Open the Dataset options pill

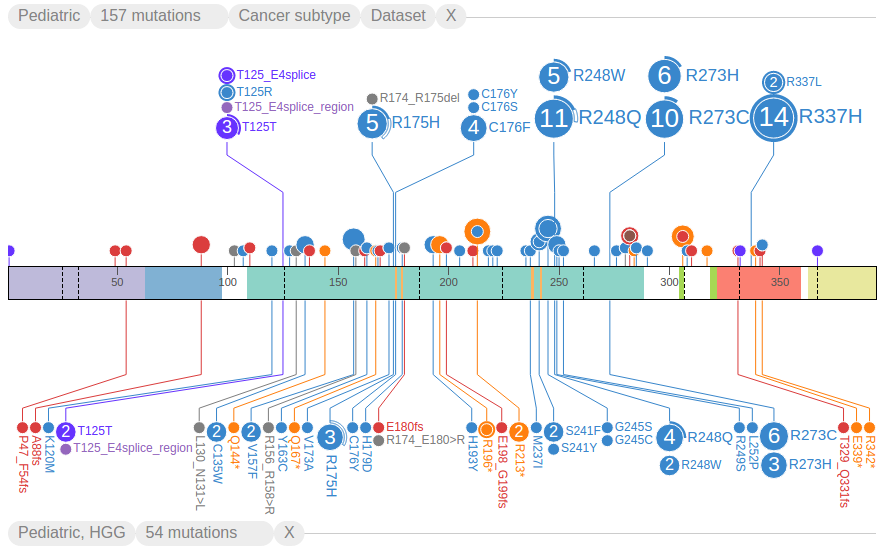point(398,16)
